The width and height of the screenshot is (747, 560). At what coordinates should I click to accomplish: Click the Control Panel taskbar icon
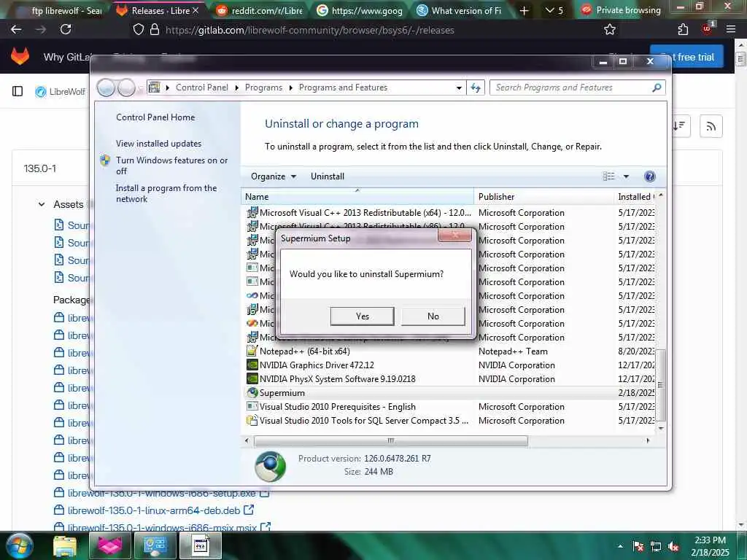[x=155, y=545]
